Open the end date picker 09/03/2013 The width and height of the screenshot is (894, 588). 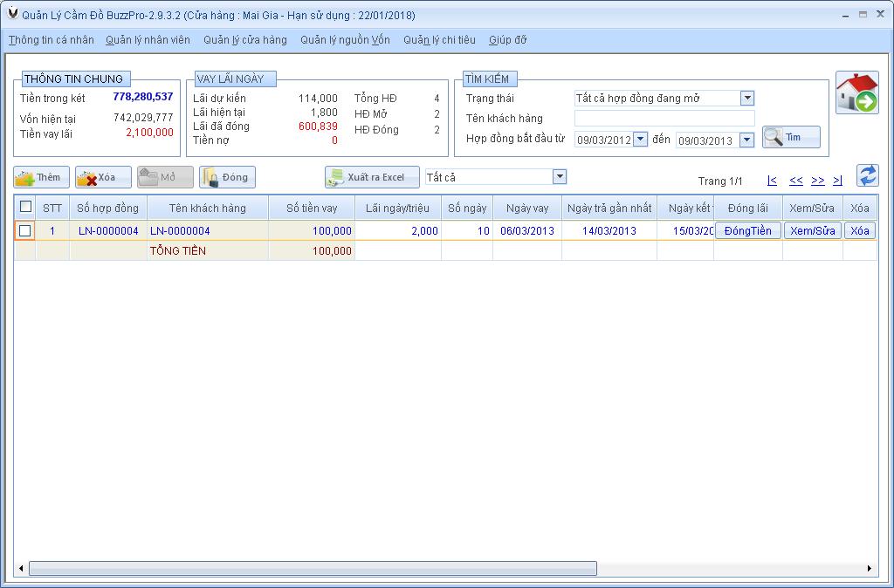tap(746, 140)
